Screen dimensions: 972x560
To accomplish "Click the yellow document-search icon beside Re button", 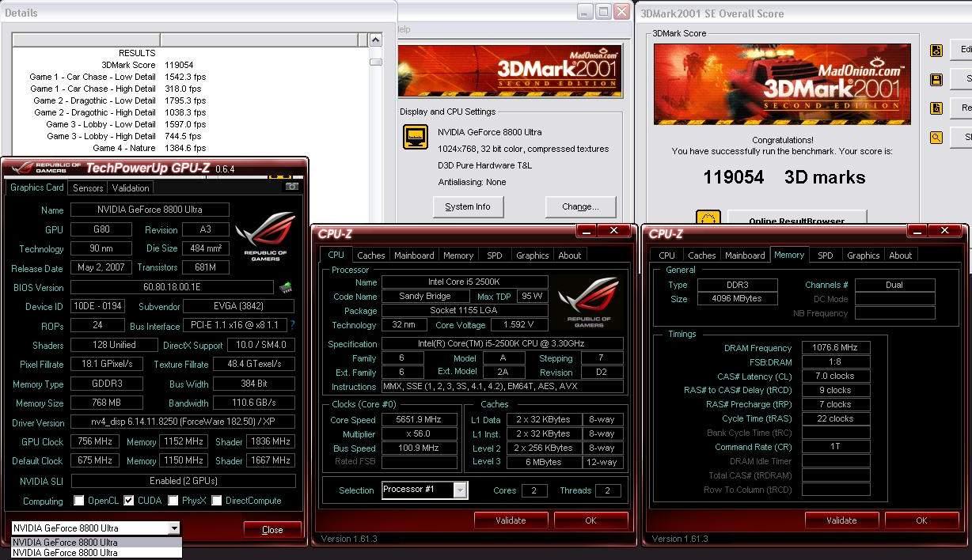I will pos(936,108).
